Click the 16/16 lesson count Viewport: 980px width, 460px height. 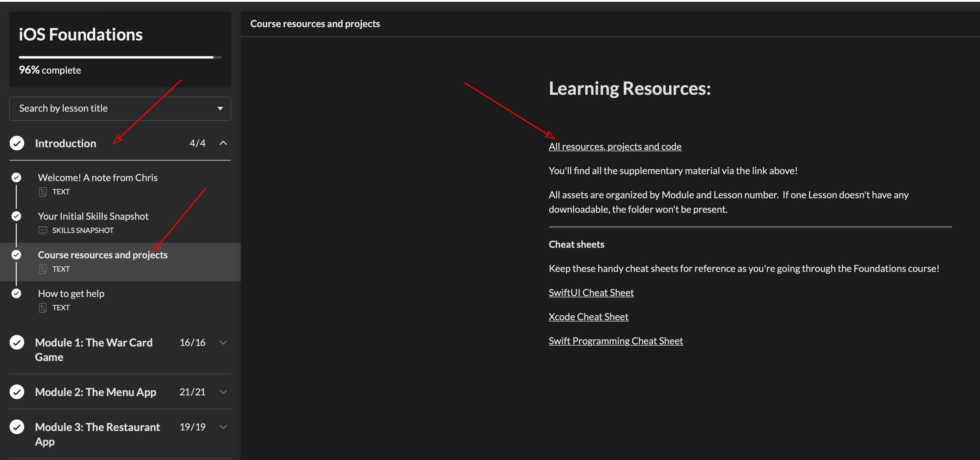point(192,342)
